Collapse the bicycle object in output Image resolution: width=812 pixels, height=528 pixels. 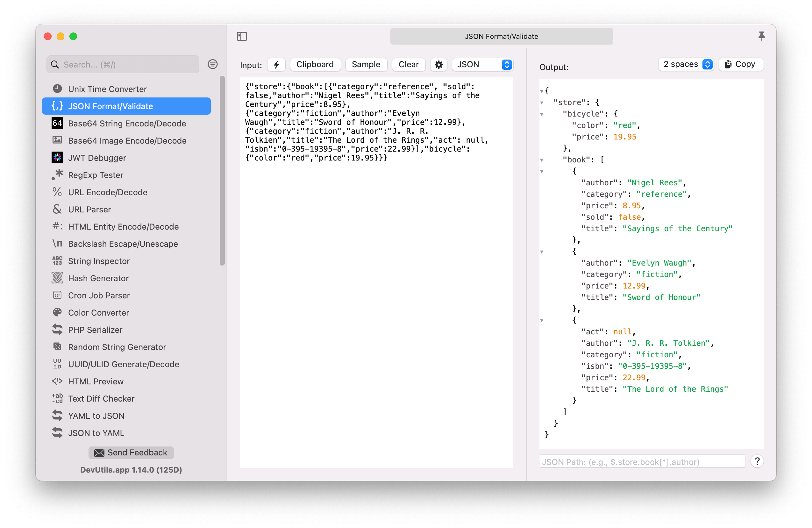(542, 114)
